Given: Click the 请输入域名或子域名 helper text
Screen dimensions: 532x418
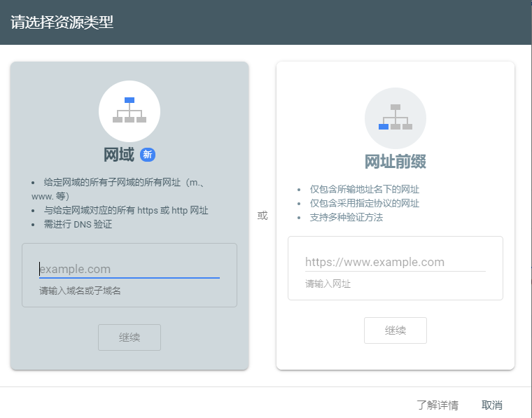Looking at the screenshot, I should [x=80, y=291].
